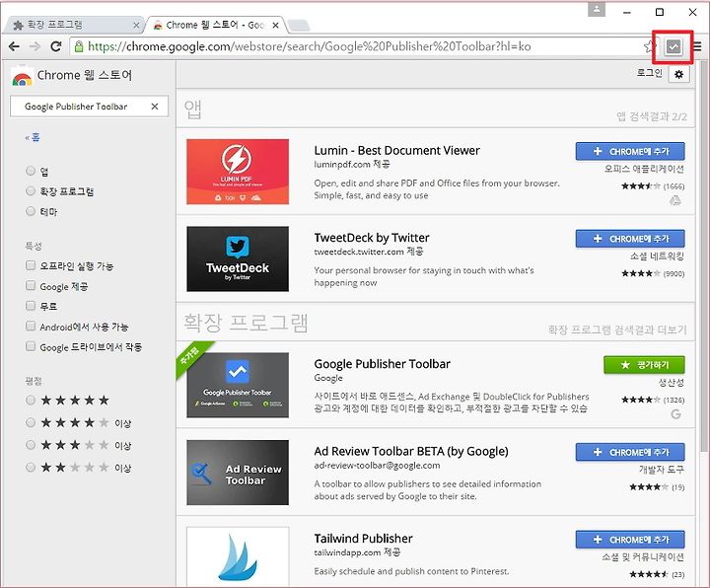Click Lumin's star rating (1666)
The height and width of the screenshot is (588, 710).
653,186
